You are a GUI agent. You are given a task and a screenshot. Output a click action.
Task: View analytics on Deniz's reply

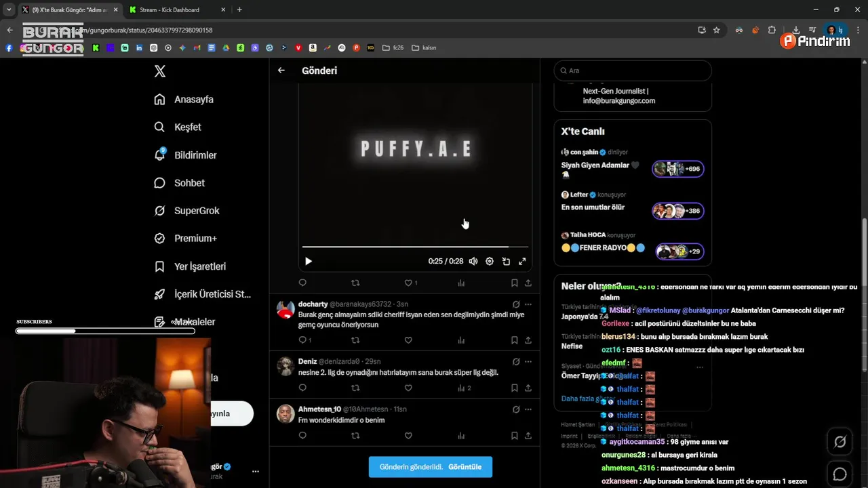(464, 388)
